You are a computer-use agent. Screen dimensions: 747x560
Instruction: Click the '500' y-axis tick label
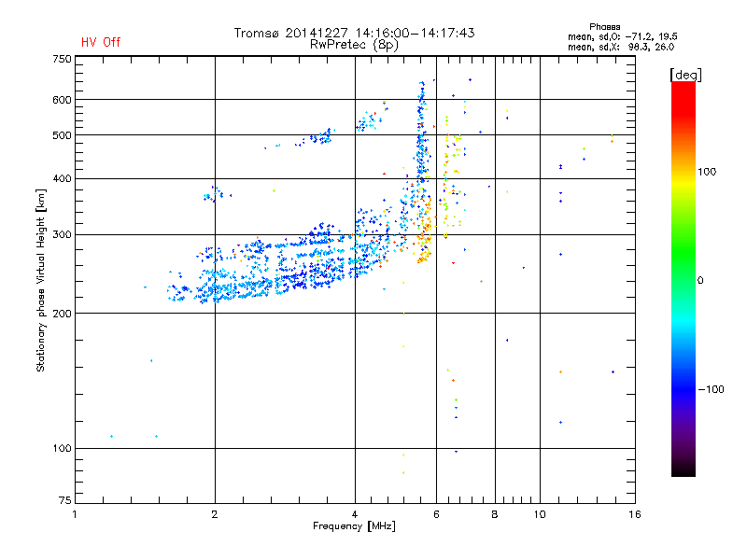point(63,135)
